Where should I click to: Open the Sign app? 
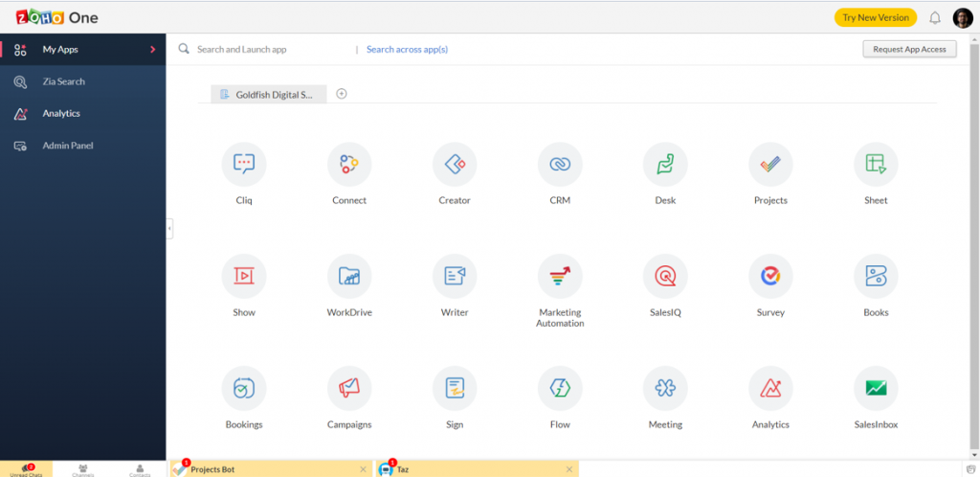click(x=455, y=388)
